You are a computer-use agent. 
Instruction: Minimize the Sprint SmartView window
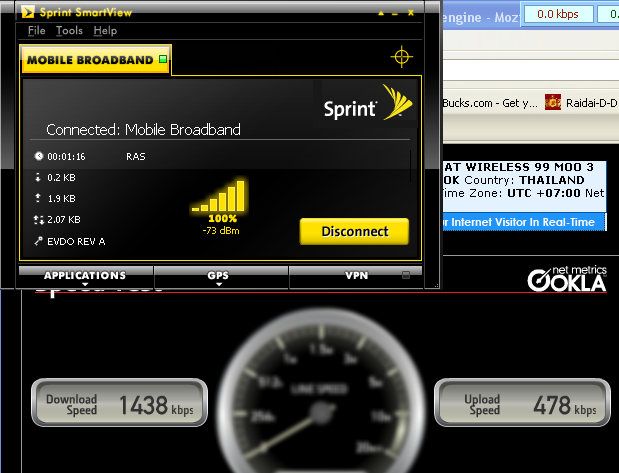click(395, 14)
